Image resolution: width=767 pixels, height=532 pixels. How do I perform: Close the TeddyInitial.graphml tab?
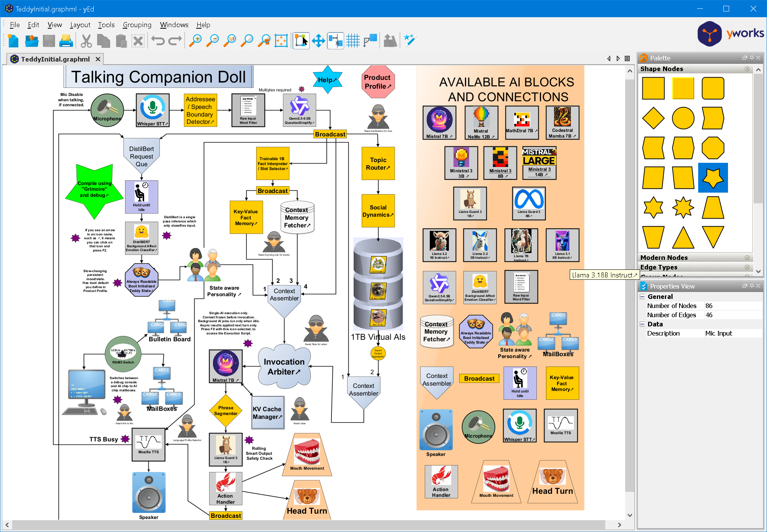(98, 59)
